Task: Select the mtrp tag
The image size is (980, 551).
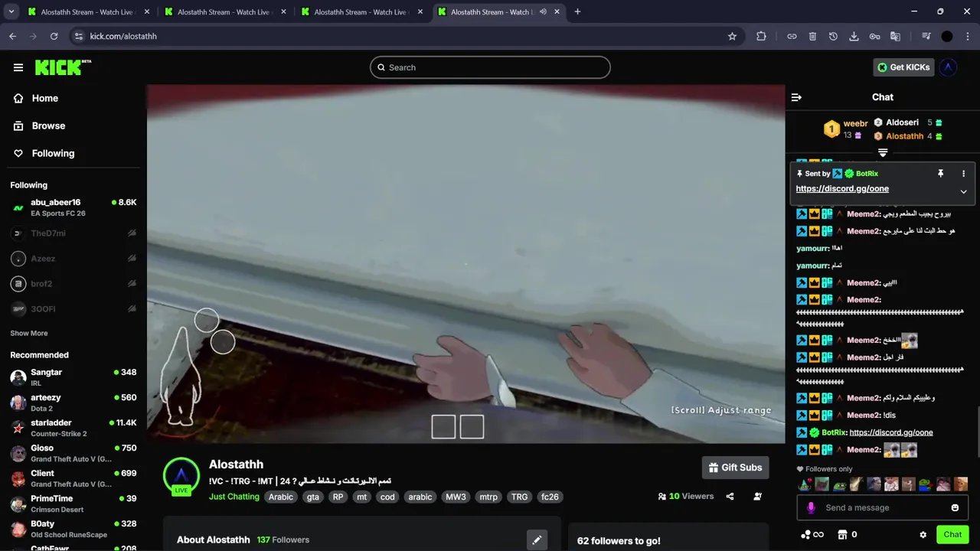Action: (x=488, y=497)
